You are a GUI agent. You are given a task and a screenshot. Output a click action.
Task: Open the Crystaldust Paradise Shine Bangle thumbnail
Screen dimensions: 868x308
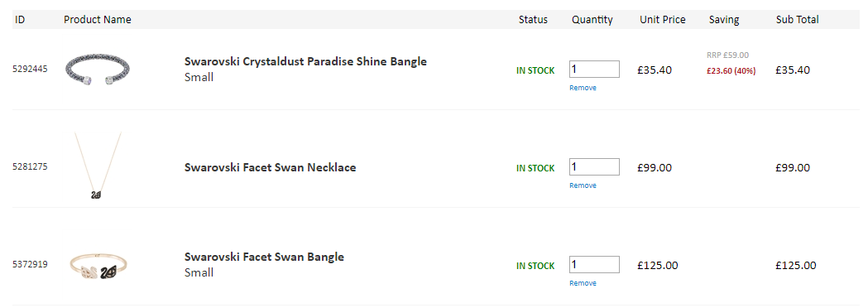(98, 70)
